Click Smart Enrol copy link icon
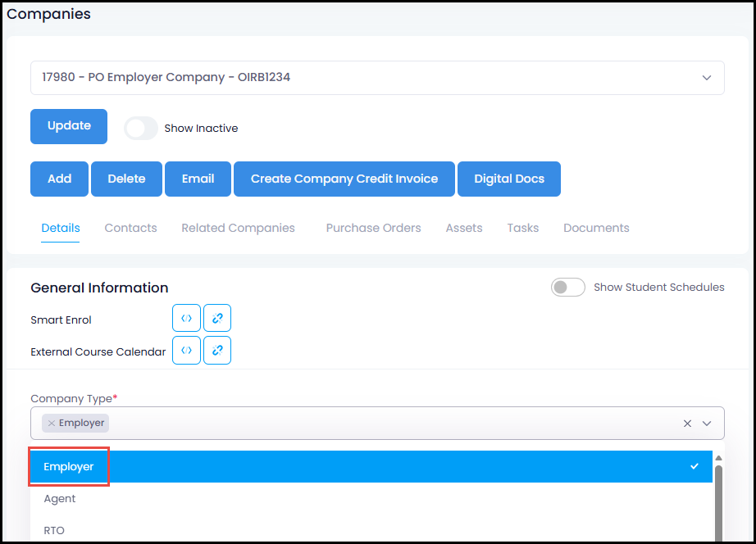756x544 pixels. click(x=217, y=318)
